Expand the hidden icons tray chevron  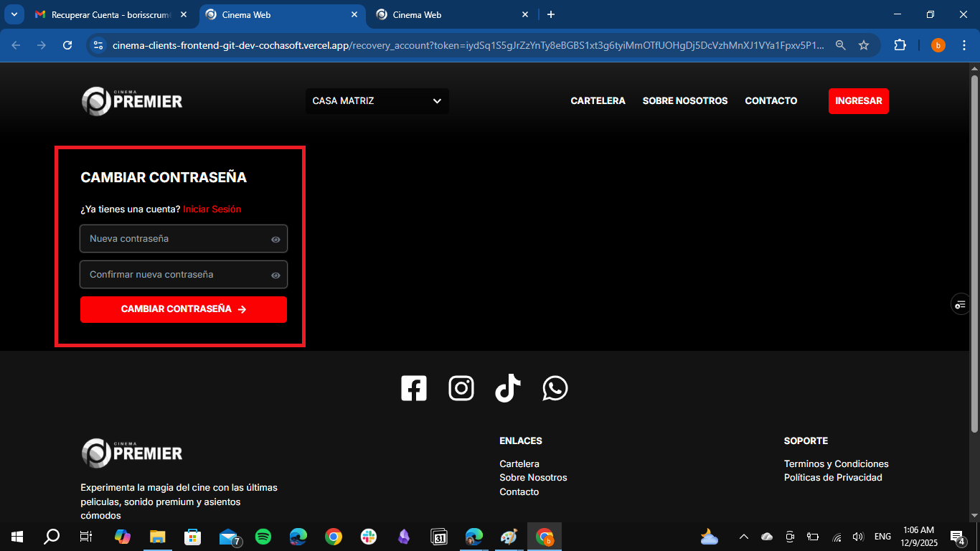[x=743, y=536]
